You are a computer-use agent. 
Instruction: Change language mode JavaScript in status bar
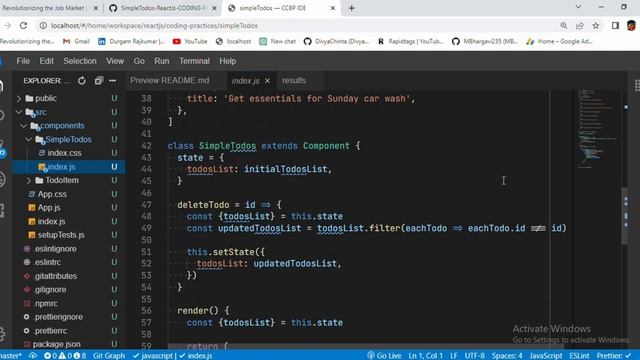tap(546, 356)
